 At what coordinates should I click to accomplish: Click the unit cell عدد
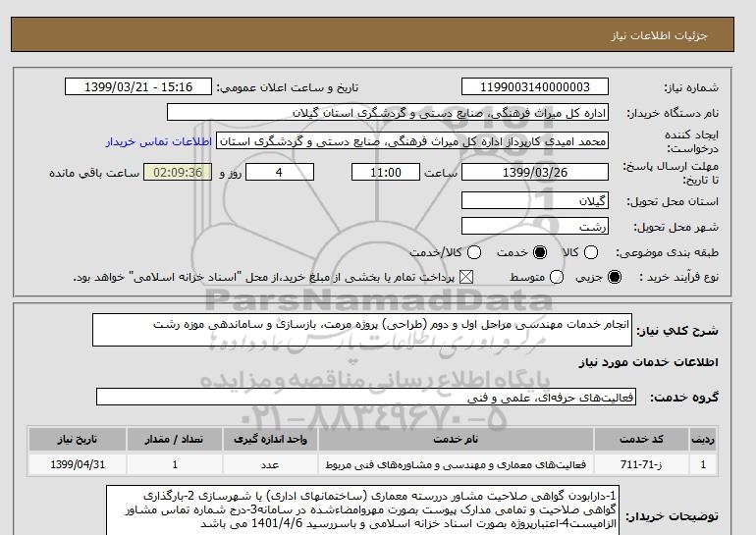point(270,464)
